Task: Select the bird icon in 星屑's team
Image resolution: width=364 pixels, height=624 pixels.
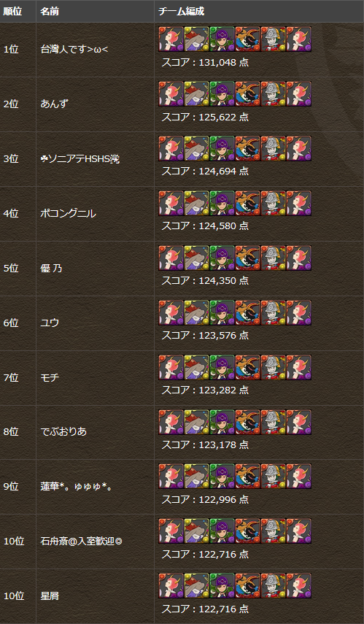Action: [x=247, y=586]
